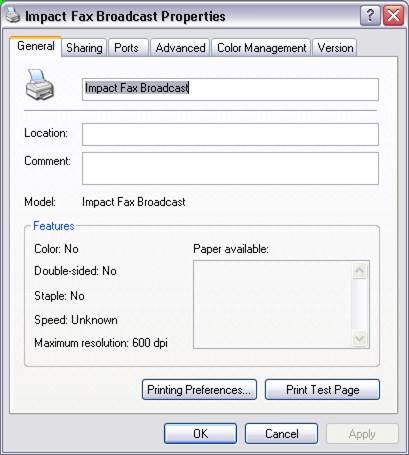Click the Paper available scroll up arrow
This screenshot has height=455, width=409.
360,271
